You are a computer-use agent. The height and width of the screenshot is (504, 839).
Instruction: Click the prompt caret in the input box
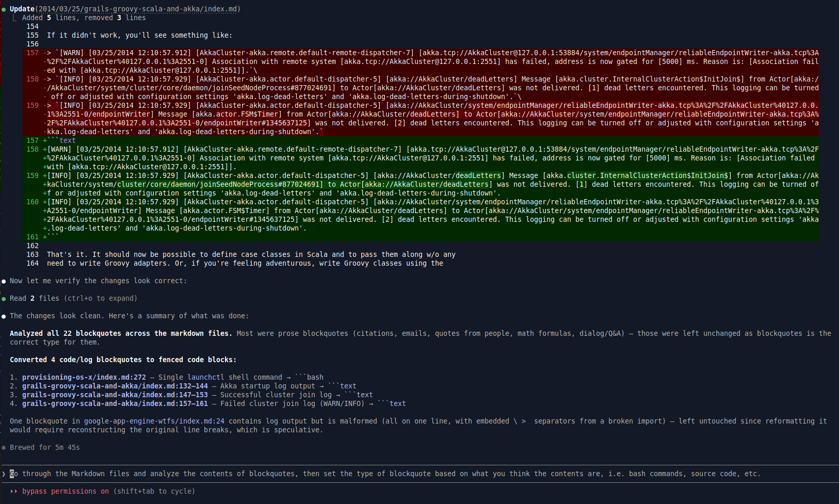[5, 474]
